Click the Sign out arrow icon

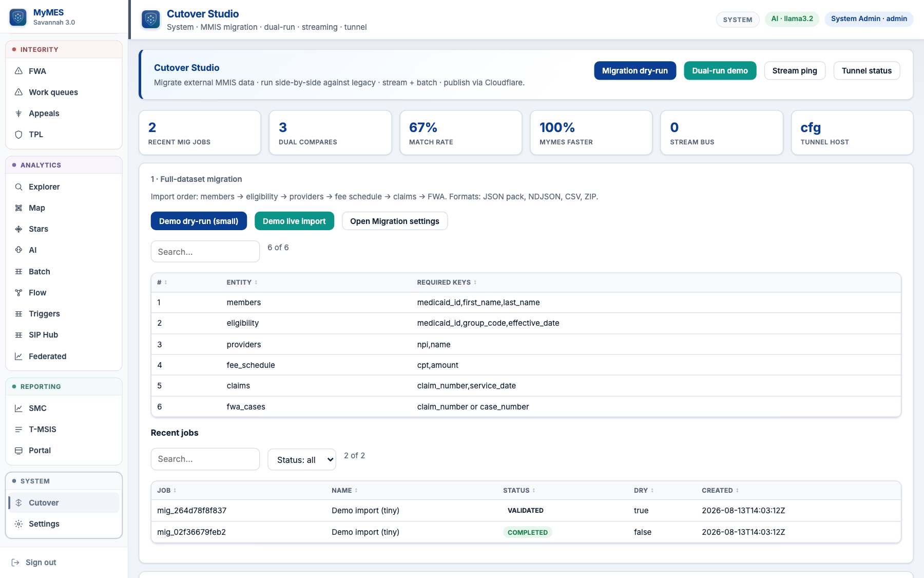(x=15, y=562)
